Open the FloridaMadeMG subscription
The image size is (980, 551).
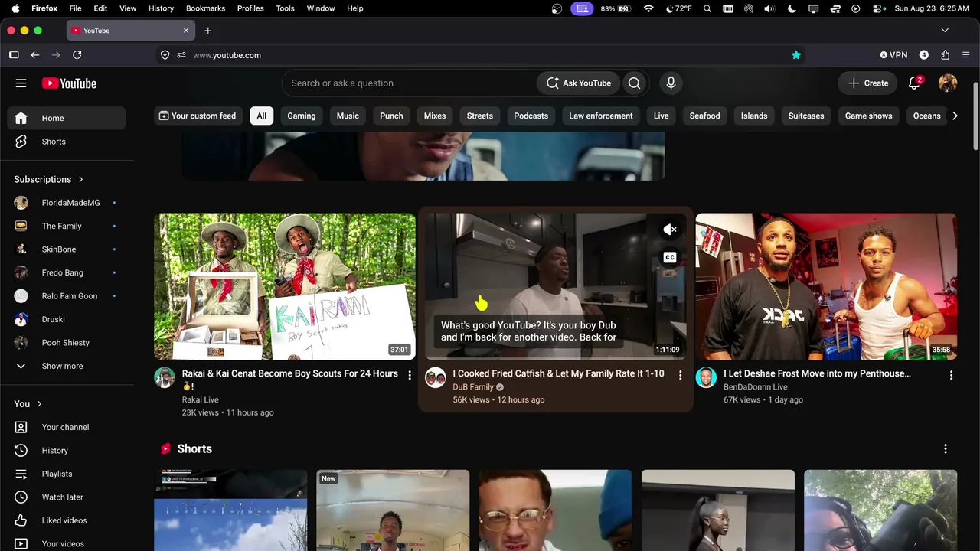click(x=67, y=203)
